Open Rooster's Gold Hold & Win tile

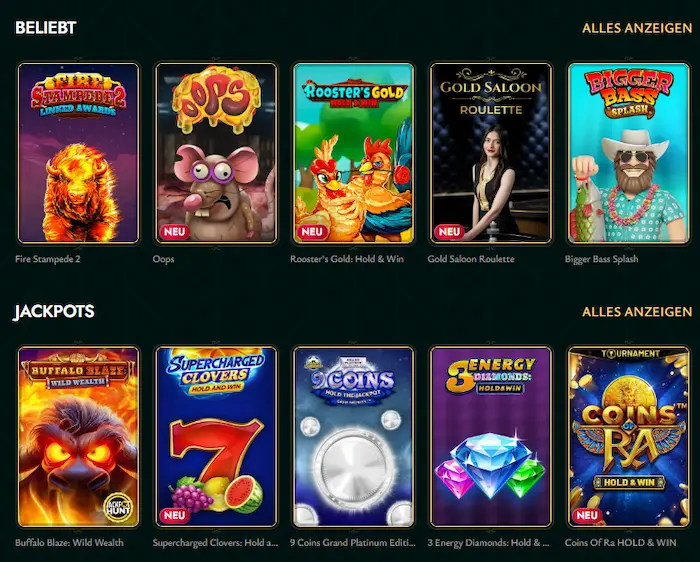point(353,153)
